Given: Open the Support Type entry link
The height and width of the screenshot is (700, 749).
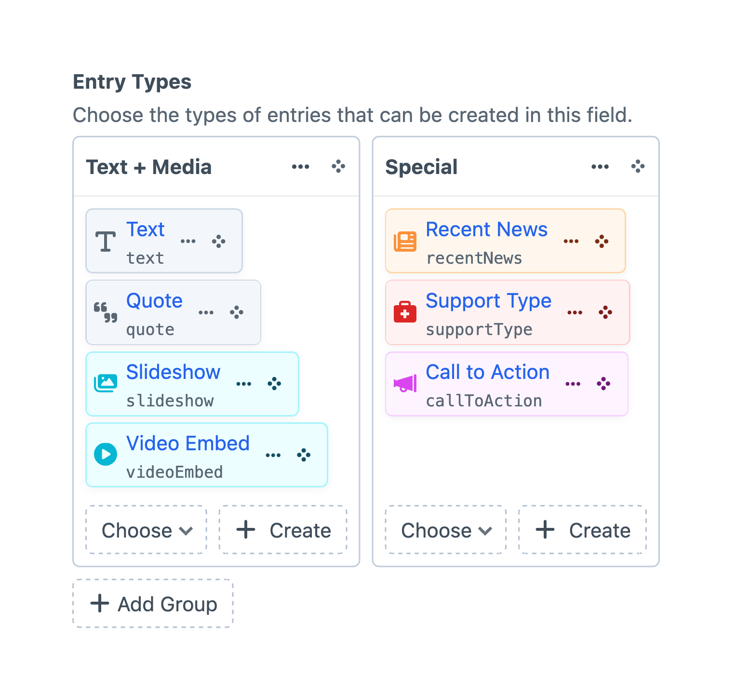Looking at the screenshot, I should (x=488, y=301).
